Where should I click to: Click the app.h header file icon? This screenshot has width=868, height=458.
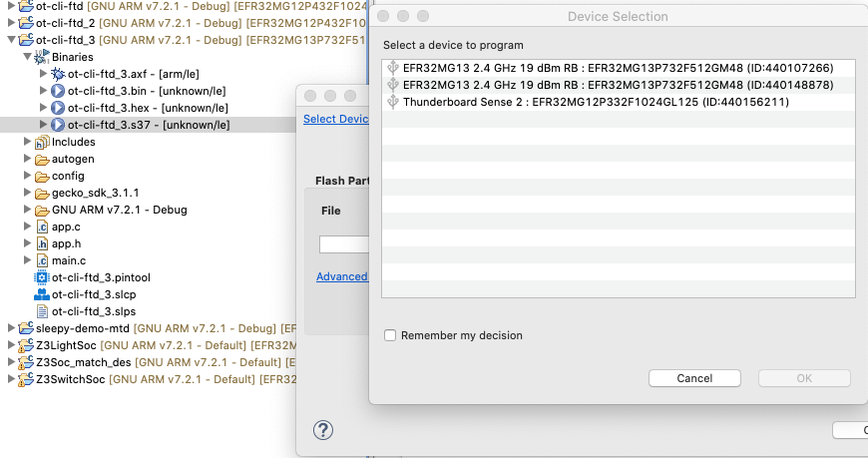(42, 243)
